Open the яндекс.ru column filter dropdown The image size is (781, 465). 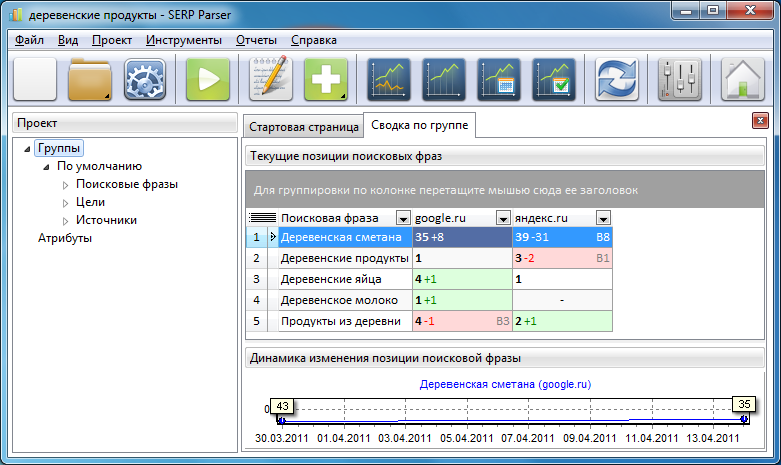[x=603, y=217]
